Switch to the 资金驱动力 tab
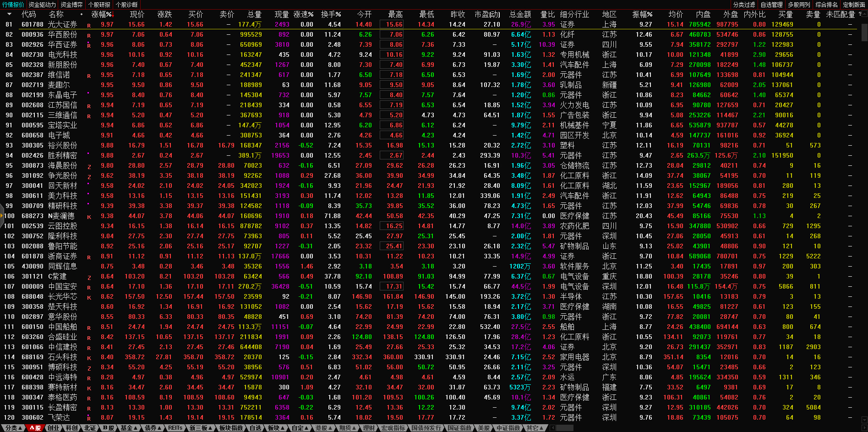Viewport: 868px width, 432px height. 42,5
